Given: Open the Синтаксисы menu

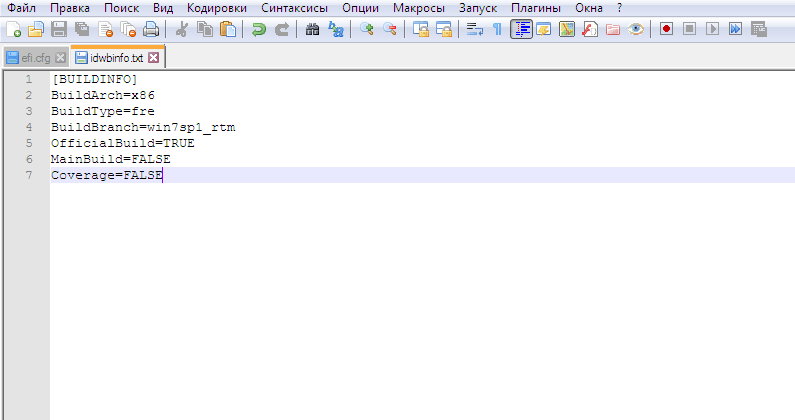Looking at the screenshot, I should (x=295, y=8).
